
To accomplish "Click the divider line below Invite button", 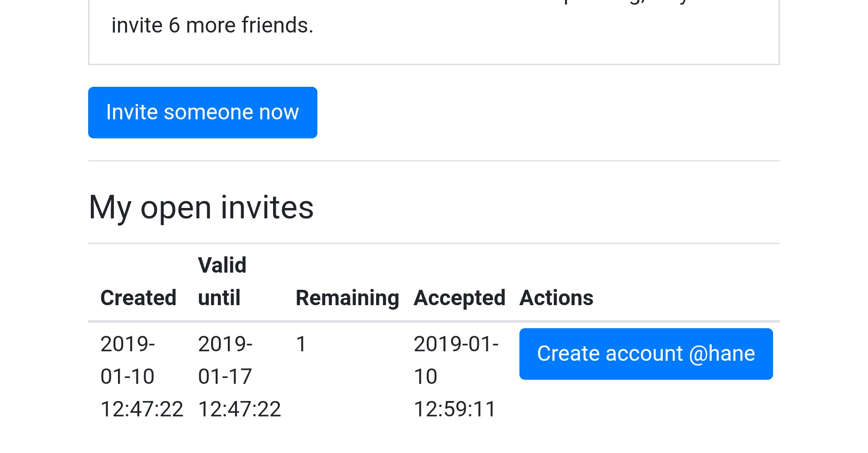I will pos(434,160).
